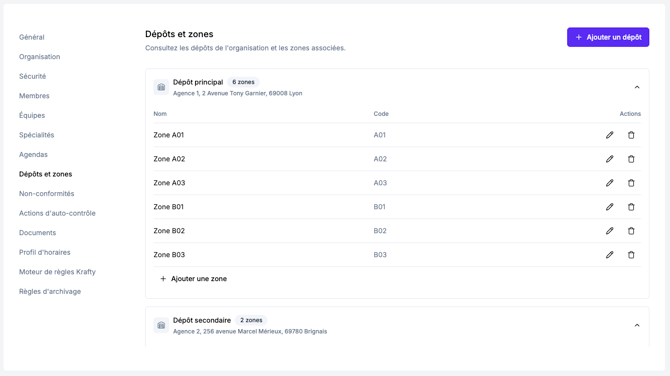Image resolution: width=670 pixels, height=376 pixels.
Task: Edit Zone A03 with the pencil icon
Action: click(610, 183)
